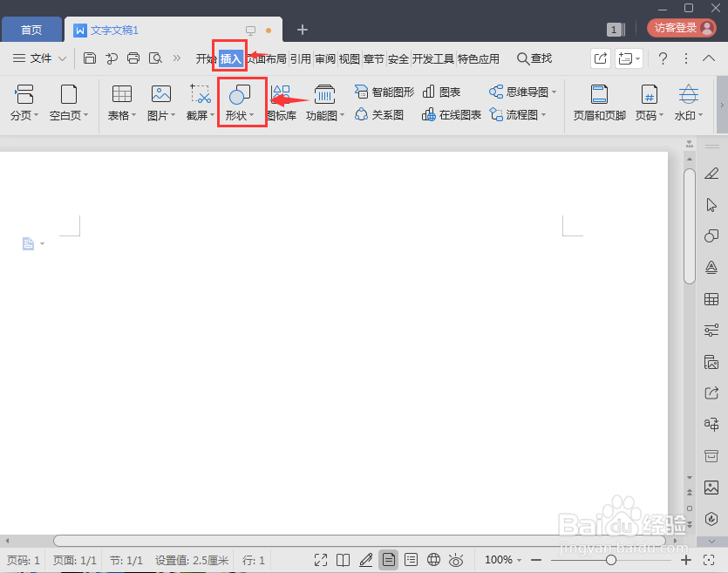
Task: Switch to writing mode pen icon
Action: point(366,560)
